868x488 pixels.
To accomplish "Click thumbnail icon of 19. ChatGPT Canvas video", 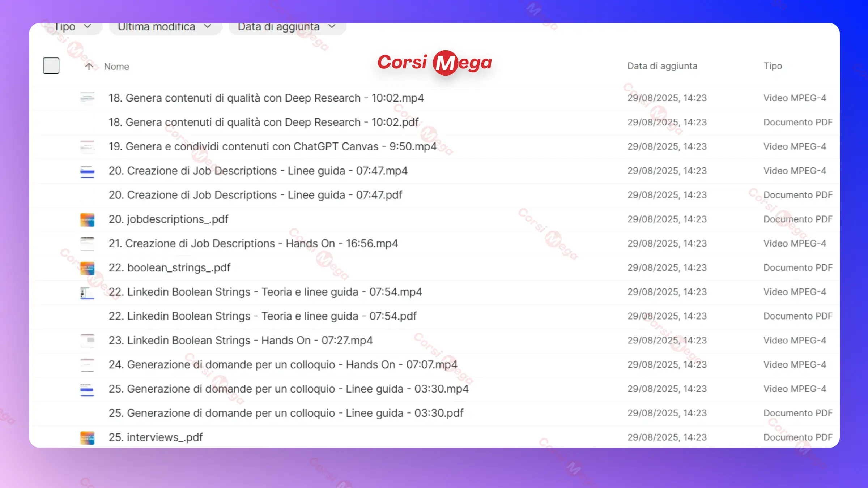I will point(87,146).
